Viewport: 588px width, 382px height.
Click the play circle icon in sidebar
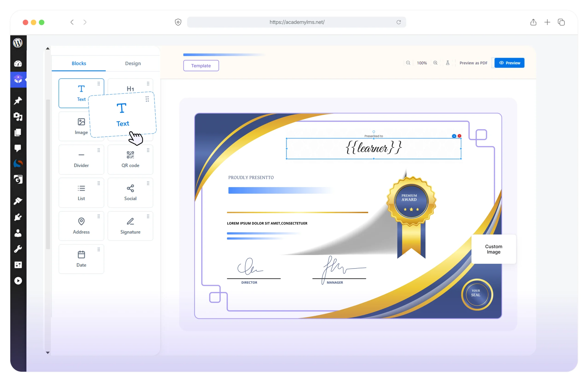[18, 281]
